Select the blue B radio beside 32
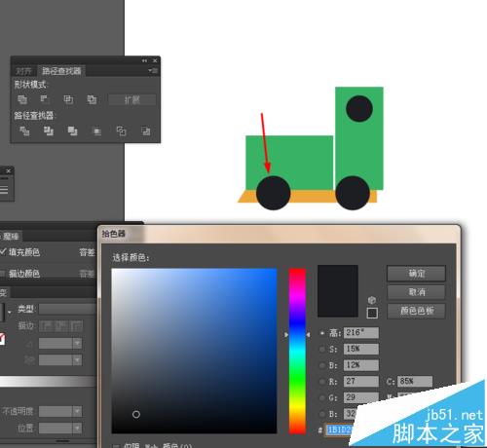Image resolution: width=487 pixels, height=448 pixels. (x=322, y=414)
